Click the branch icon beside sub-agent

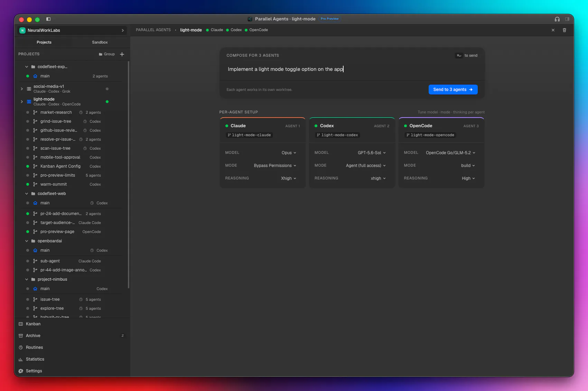coord(35,261)
